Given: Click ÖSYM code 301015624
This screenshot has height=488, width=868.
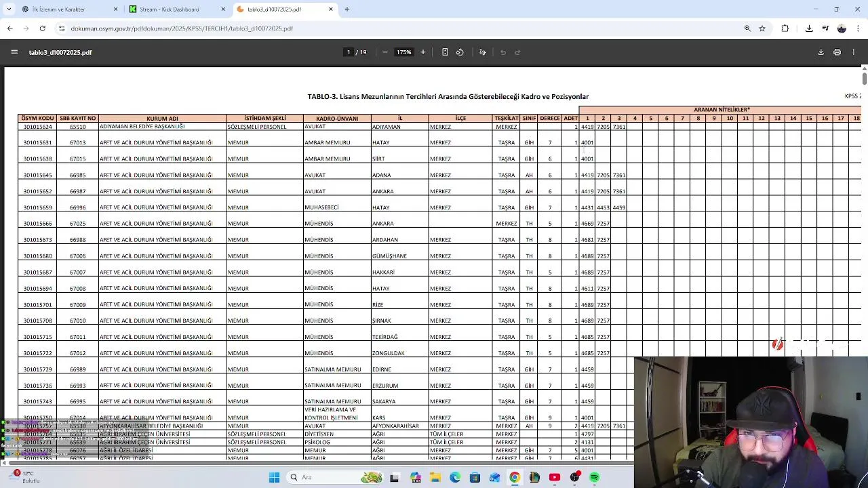Looking at the screenshot, I should 37,127.
